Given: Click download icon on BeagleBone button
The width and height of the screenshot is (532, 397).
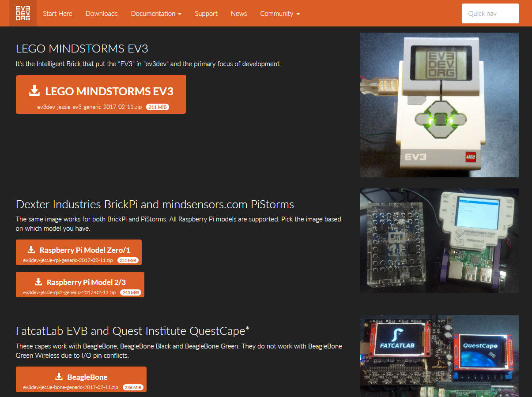Looking at the screenshot, I should click(59, 377).
